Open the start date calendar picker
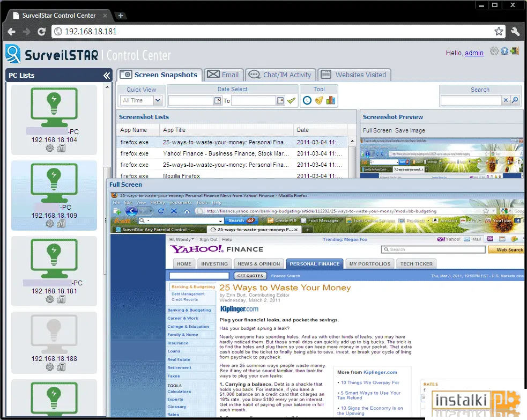The width and height of the screenshot is (527, 420). coord(218,100)
